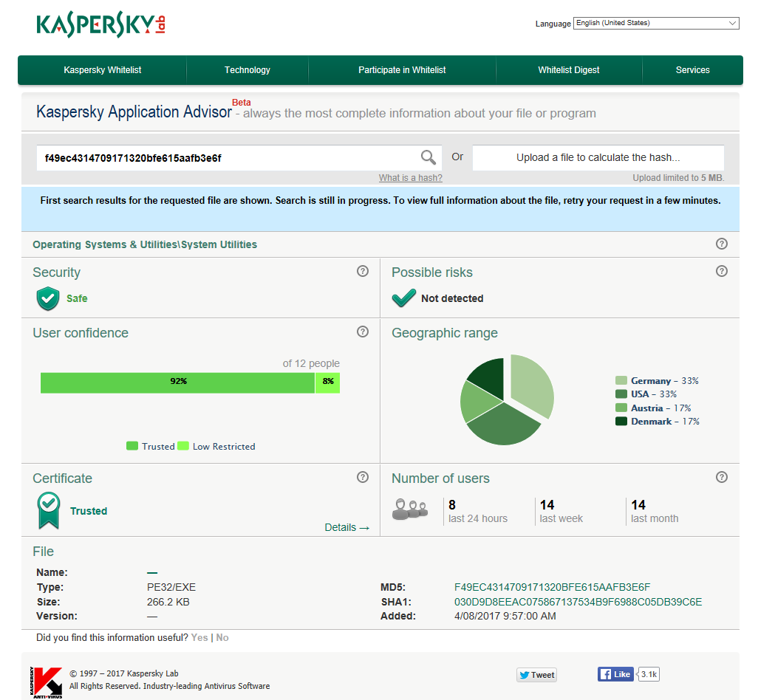Open the Possible risks help icon
Image resolution: width=775 pixels, height=700 pixels.
[x=722, y=271]
